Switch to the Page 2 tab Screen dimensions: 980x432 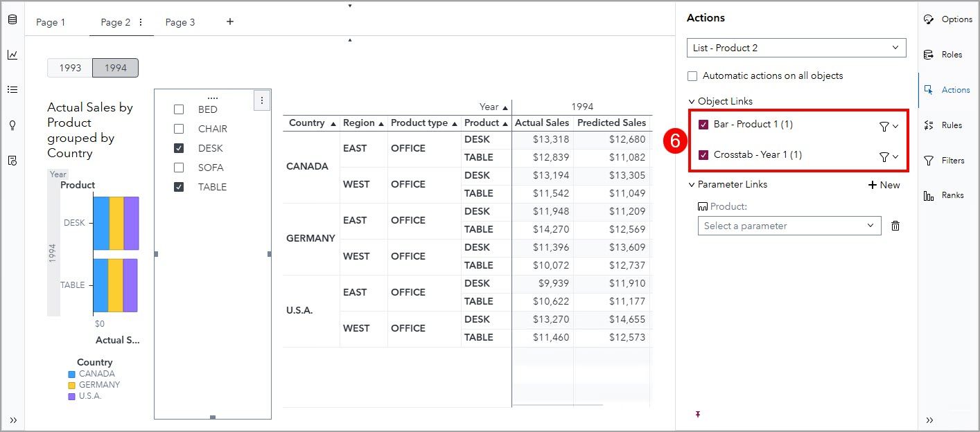pos(115,22)
